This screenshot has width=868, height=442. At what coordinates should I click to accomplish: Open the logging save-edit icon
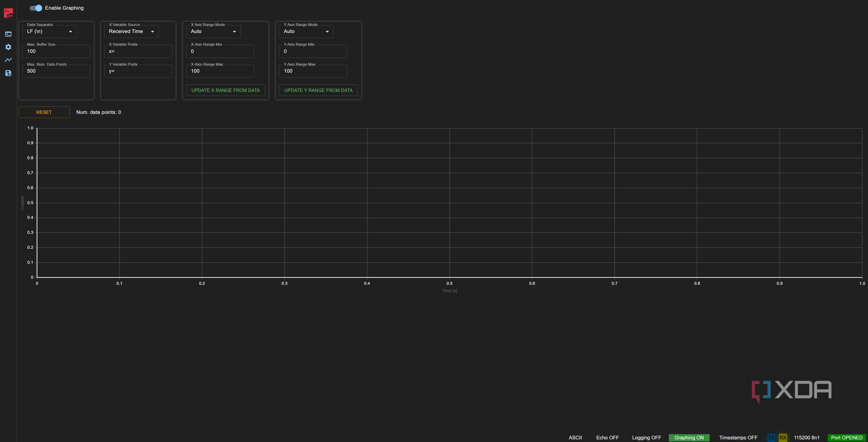(x=8, y=73)
